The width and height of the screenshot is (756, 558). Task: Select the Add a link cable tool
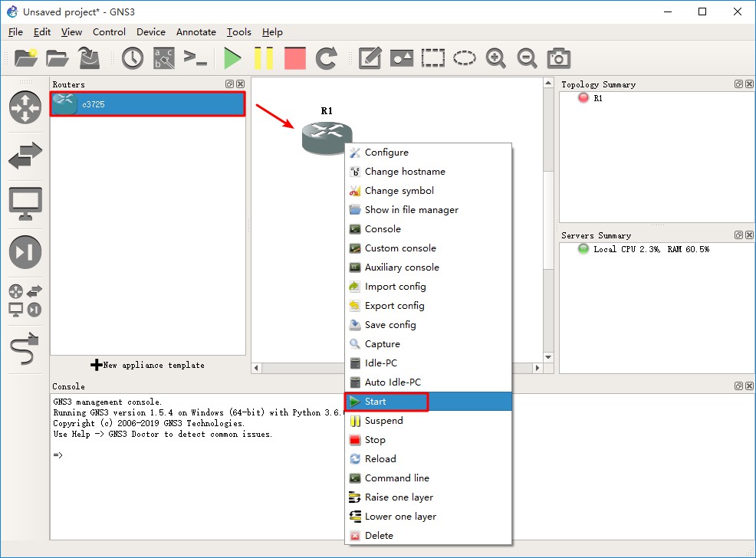coord(24,349)
